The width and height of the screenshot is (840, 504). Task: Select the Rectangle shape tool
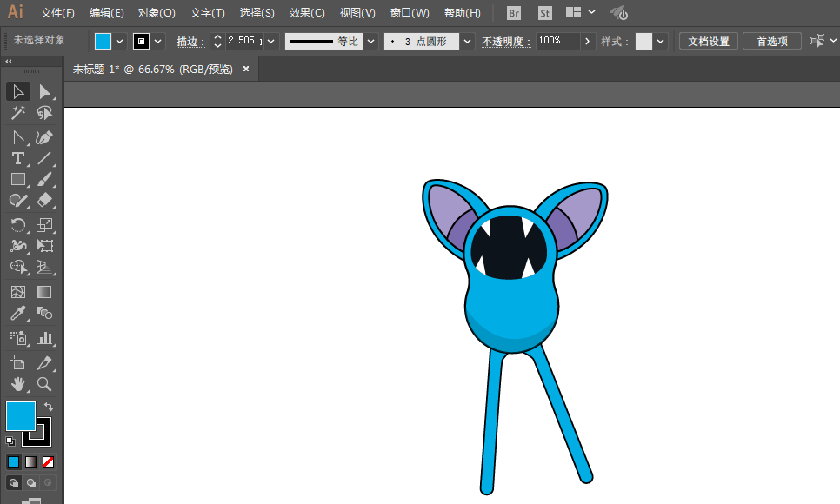click(17, 179)
